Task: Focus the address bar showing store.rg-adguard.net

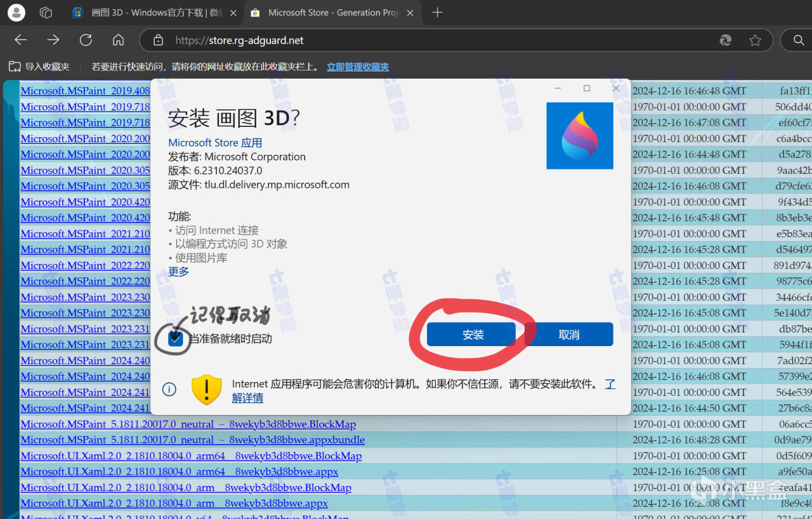Action: click(x=438, y=41)
